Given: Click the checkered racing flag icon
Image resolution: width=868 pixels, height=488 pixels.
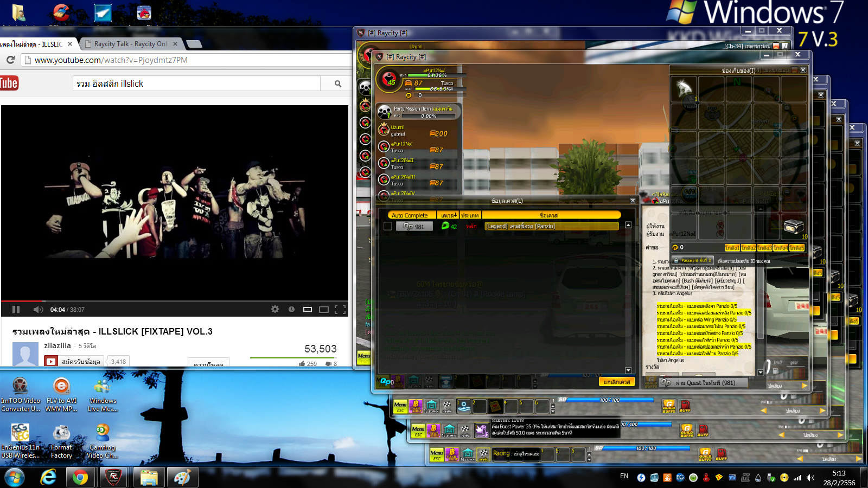Looking at the screenshot, I should pyautogui.click(x=447, y=407).
